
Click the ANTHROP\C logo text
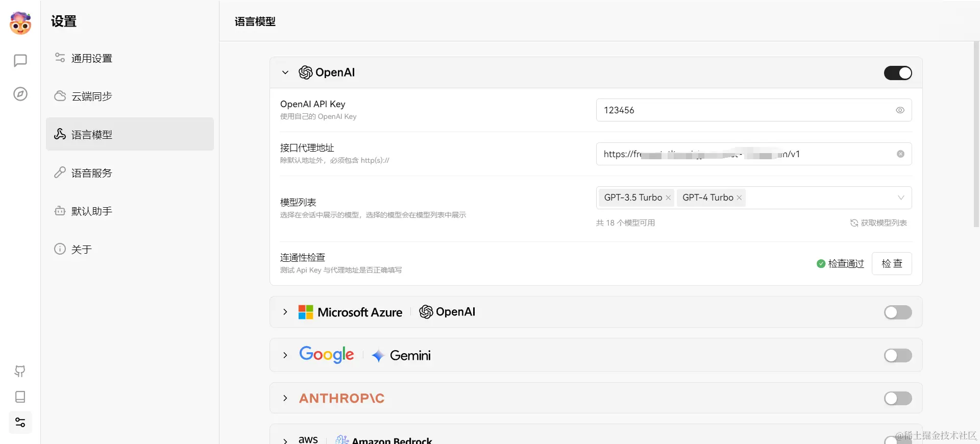tap(342, 398)
